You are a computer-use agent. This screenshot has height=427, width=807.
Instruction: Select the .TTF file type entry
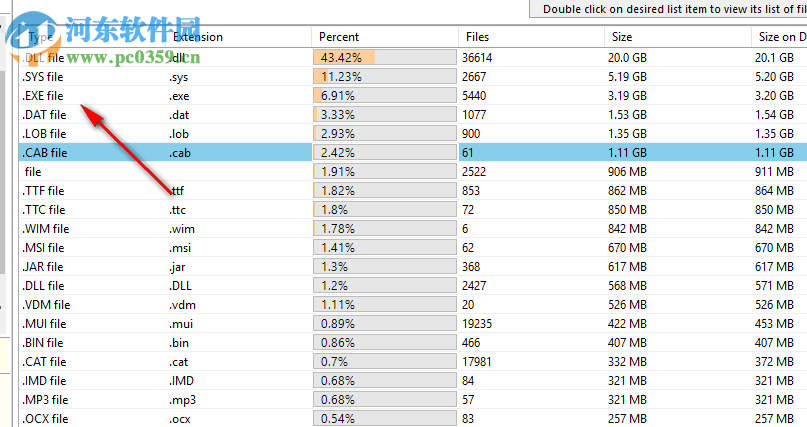(43, 191)
